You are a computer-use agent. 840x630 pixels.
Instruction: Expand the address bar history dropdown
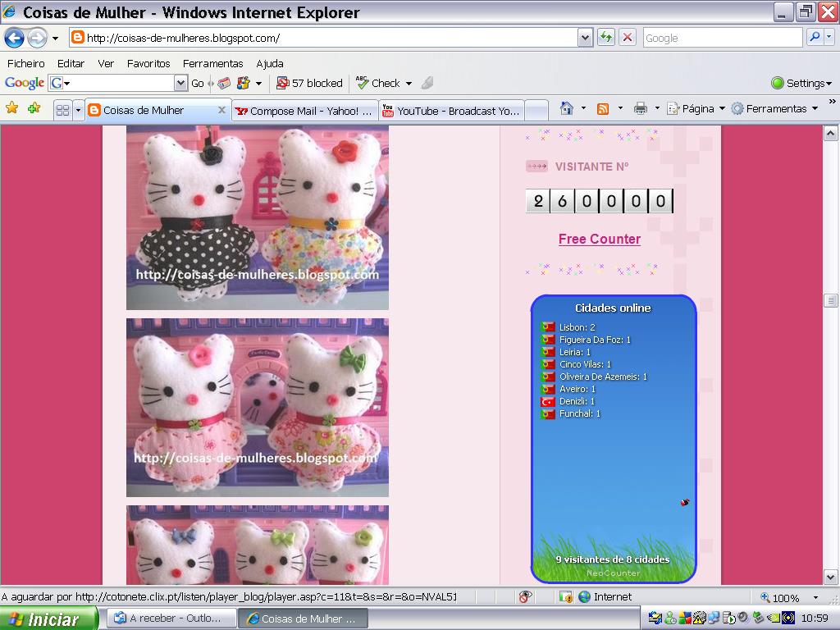point(585,38)
